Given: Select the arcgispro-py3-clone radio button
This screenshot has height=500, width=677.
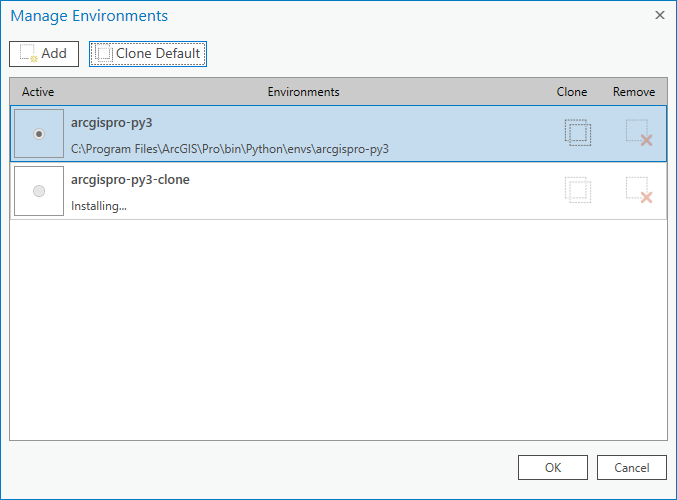Looking at the screenshot, I should tap(39, 191).
